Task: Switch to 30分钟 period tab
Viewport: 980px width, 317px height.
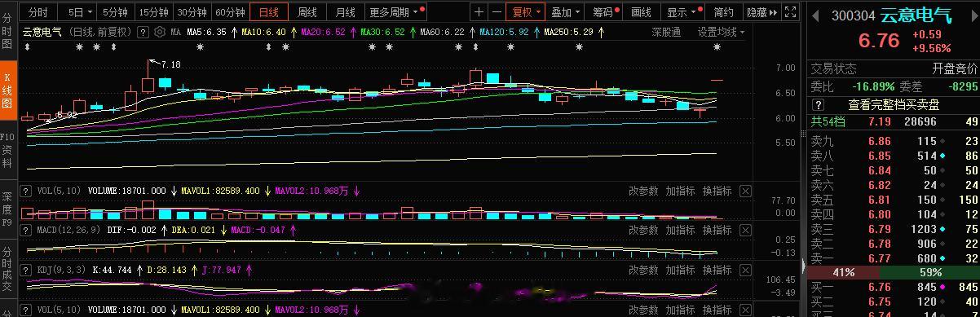Action: 192,12
